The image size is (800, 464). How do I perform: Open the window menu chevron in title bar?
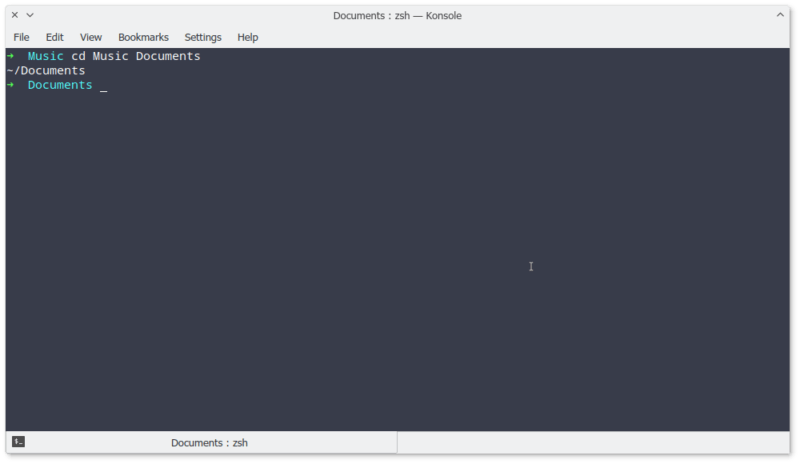pyautogui.click(x=30, y=15)
